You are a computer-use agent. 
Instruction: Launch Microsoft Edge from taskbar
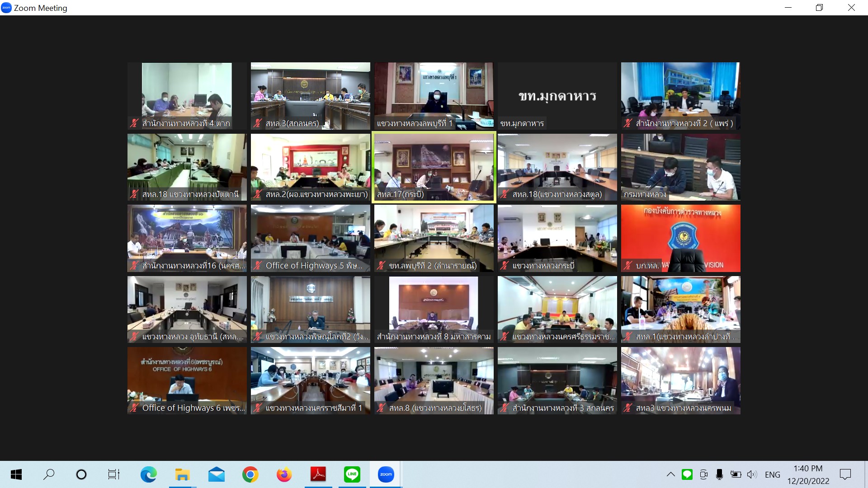148,474
